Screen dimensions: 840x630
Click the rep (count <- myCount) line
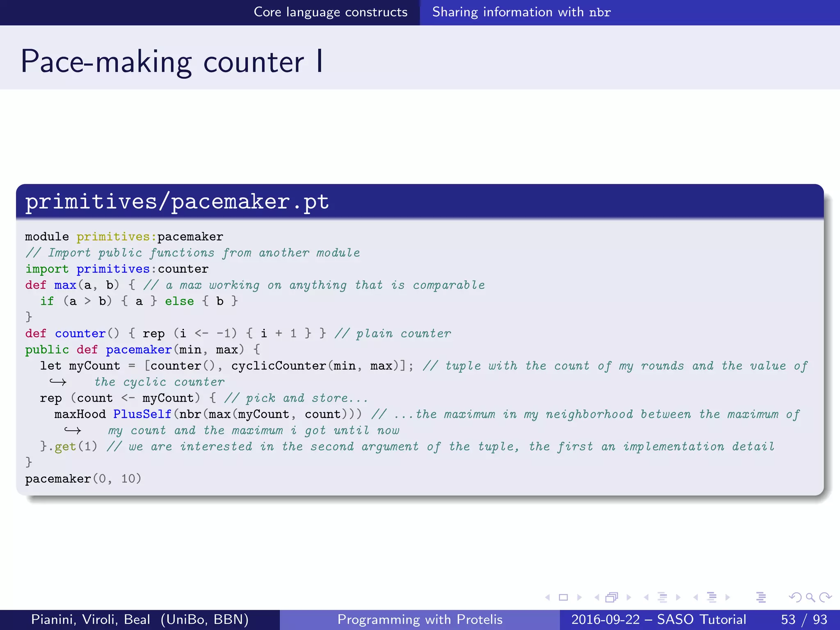coord(204,398)
